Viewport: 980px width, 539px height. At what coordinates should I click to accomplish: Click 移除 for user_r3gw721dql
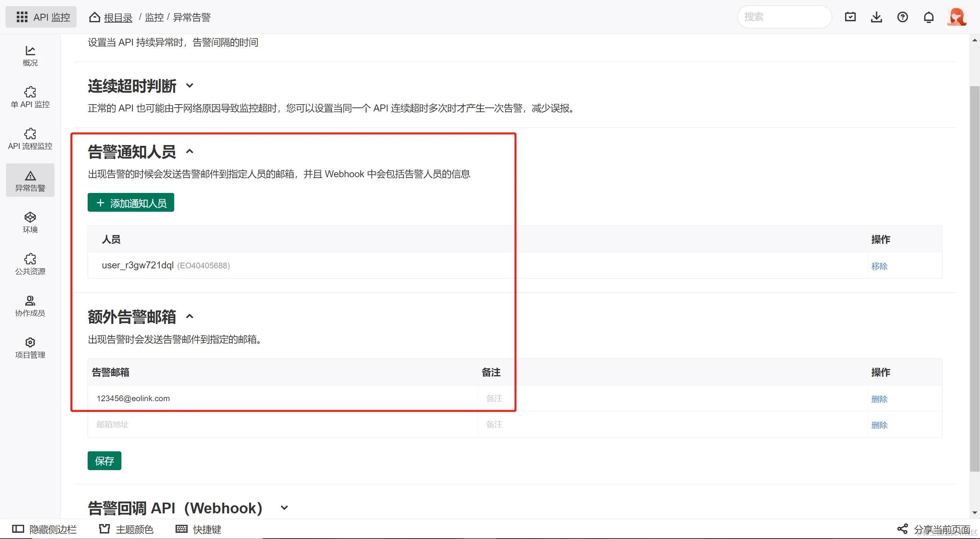(879, 266)
